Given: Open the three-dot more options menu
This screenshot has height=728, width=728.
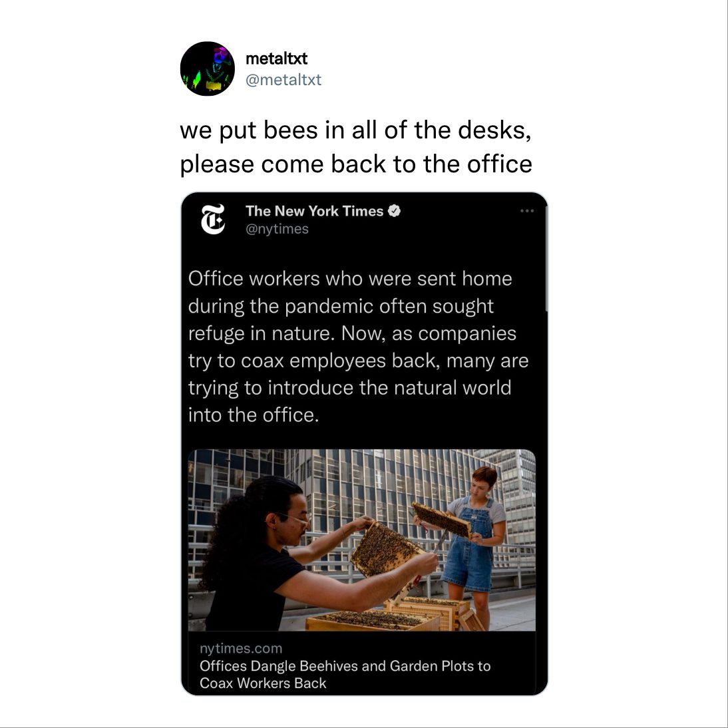Looking at the screenshot, I should tap(527, 211).
